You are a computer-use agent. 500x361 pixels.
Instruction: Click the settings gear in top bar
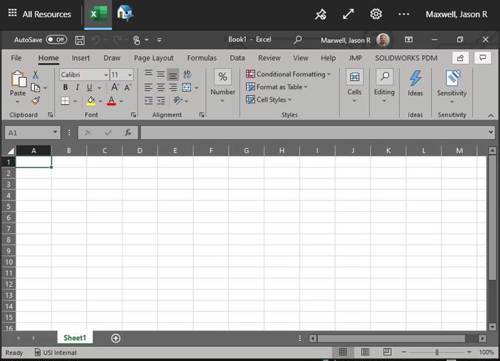376,14
